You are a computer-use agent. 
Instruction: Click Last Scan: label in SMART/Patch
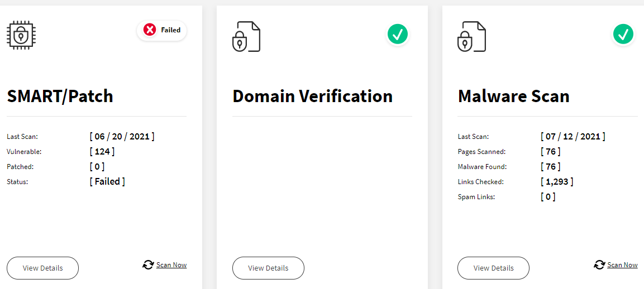[x=22, y=137]
